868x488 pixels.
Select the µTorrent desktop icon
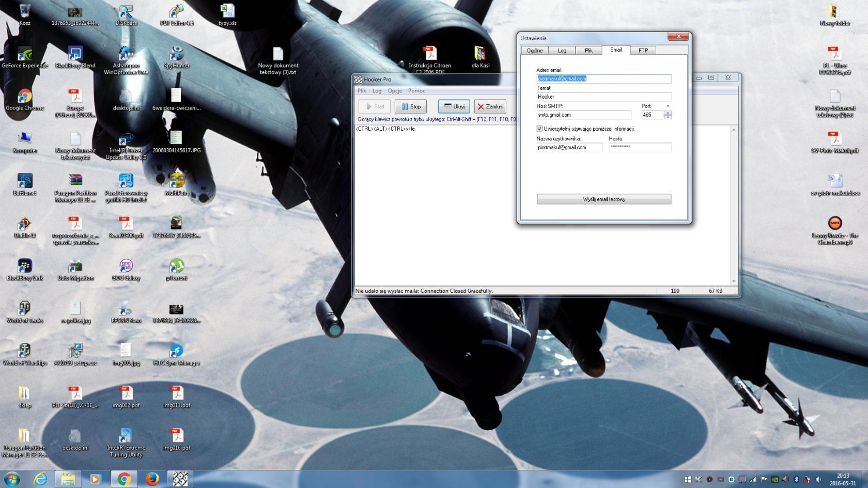177,270
